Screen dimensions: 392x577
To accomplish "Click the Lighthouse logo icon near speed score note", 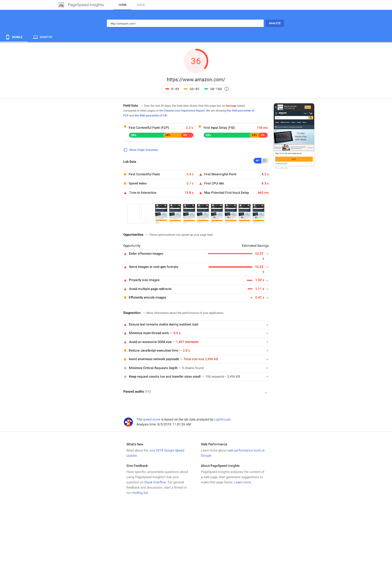I will [x=128, y=422].
